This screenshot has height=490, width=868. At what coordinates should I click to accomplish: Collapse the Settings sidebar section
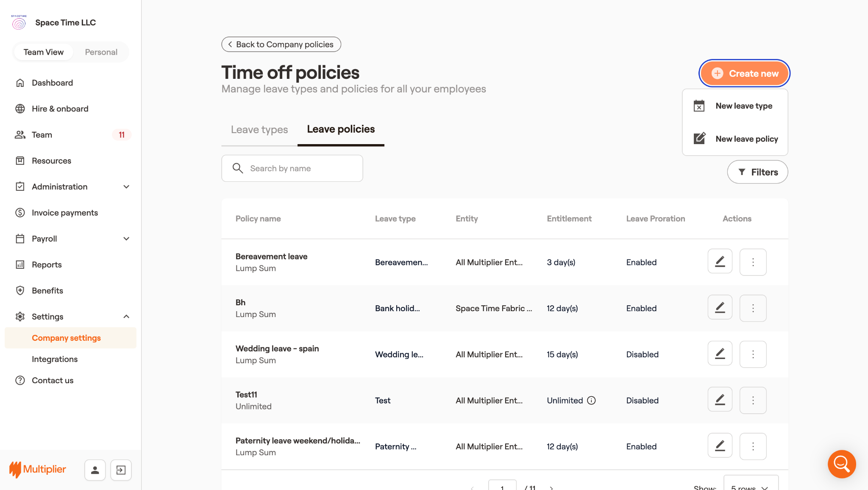click(x=126, y=317)
